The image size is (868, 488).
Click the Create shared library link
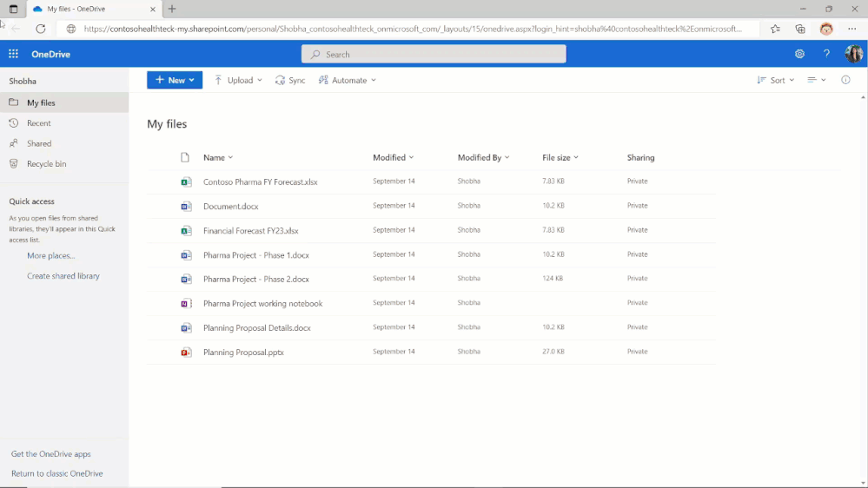pos(63,276)
